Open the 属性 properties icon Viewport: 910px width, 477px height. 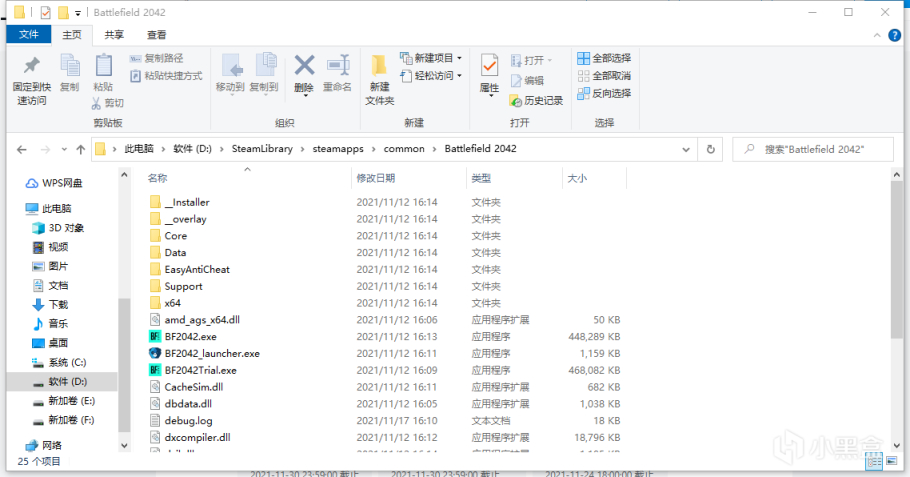pos(489,66)
